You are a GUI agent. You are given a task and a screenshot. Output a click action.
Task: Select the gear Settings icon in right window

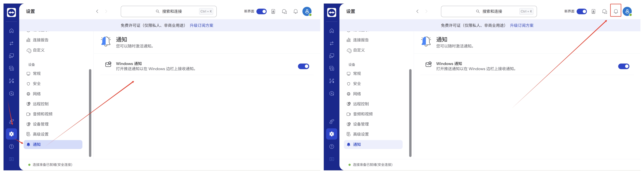(332, 134)
